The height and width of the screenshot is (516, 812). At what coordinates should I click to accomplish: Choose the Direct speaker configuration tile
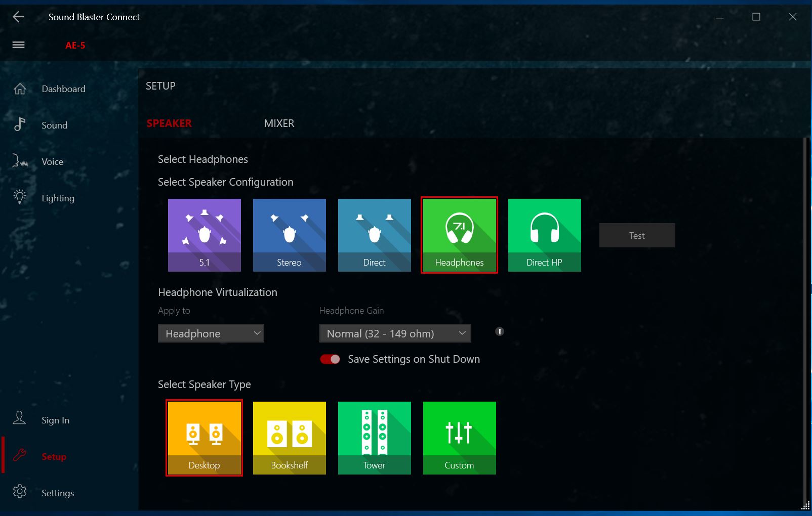pyautogui.click(x=375, y=235)
